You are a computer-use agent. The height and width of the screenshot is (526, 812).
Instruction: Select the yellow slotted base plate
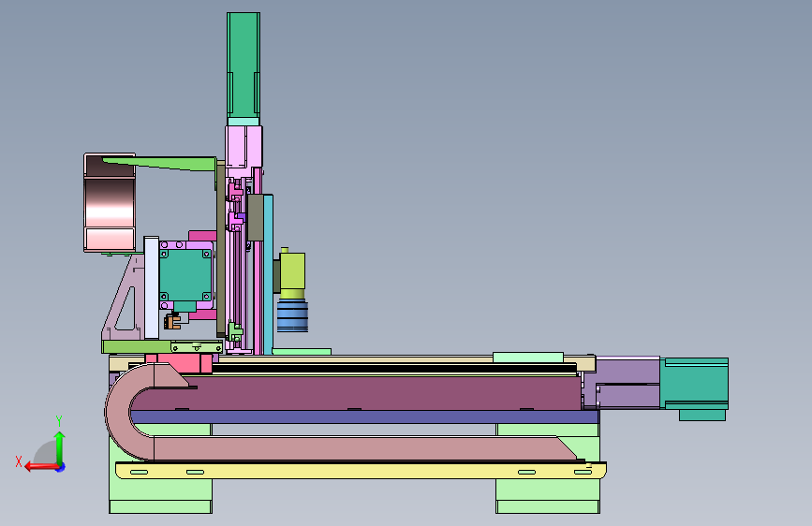click(361, 471)
